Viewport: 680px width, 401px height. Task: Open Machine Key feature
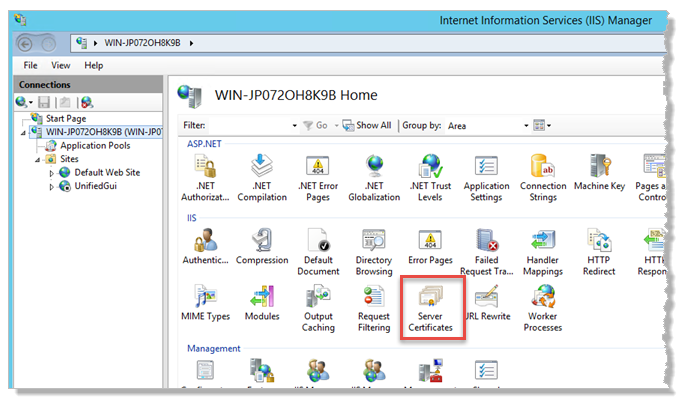coord(599,173)
